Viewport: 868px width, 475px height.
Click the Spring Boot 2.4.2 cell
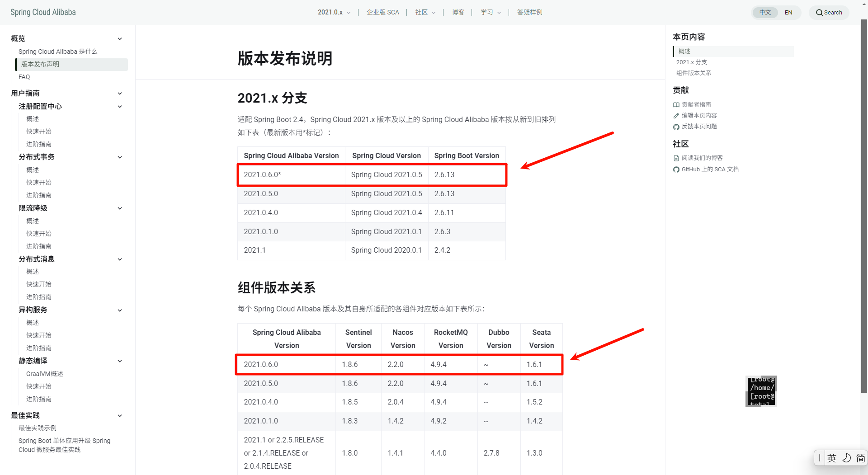[467, 250]
